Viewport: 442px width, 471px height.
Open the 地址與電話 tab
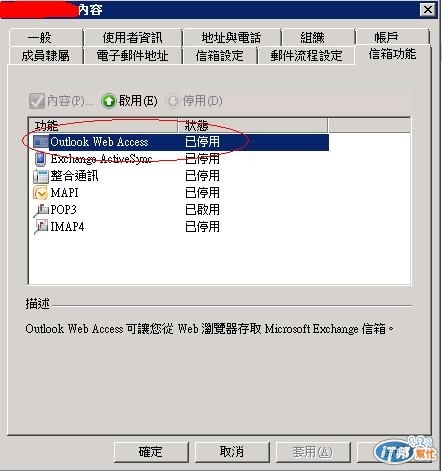231,37
